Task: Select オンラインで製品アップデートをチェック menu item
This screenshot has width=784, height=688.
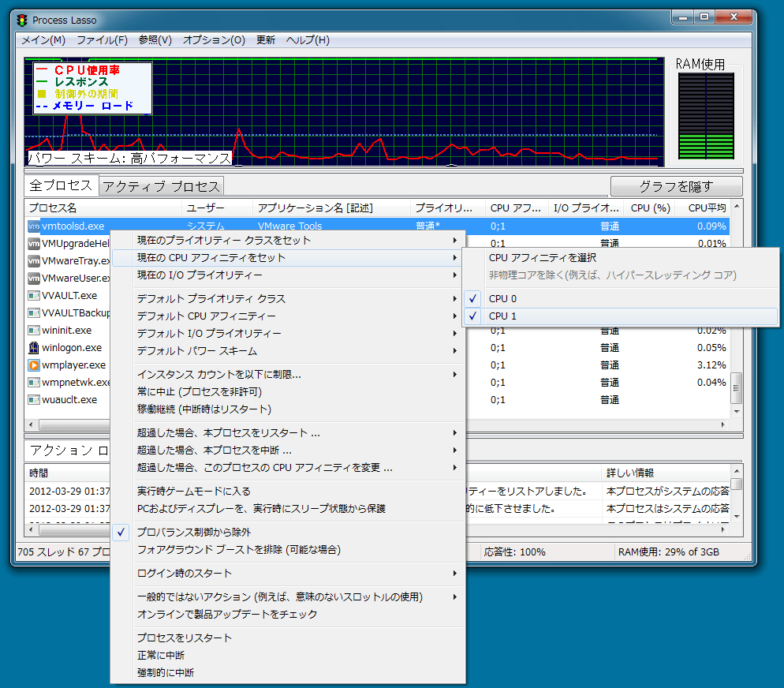Action: coord(289,614)
